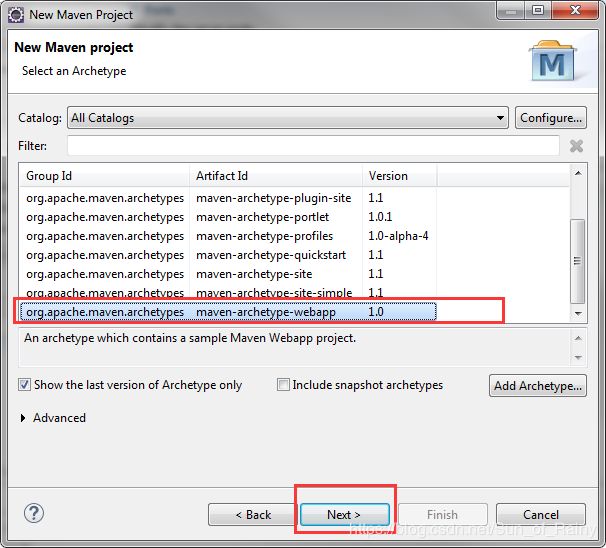Click the description box scroll down arrow
Screen dimensions: 606x548
[x=578, y=357]
